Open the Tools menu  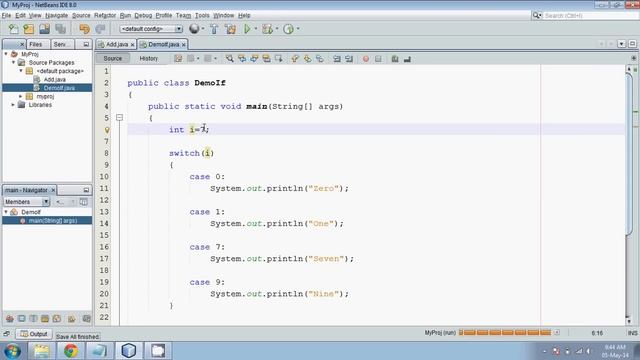coord(202,16)
